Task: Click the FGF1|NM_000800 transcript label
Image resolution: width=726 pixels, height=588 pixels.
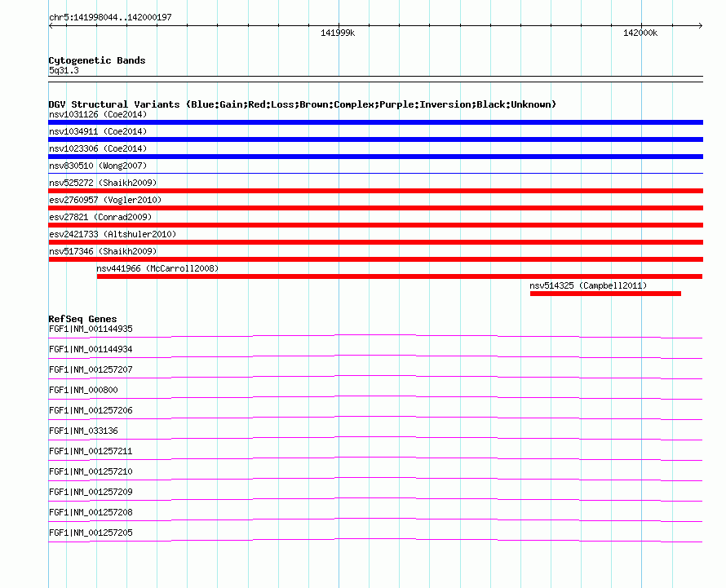Action: click(83, 390)
